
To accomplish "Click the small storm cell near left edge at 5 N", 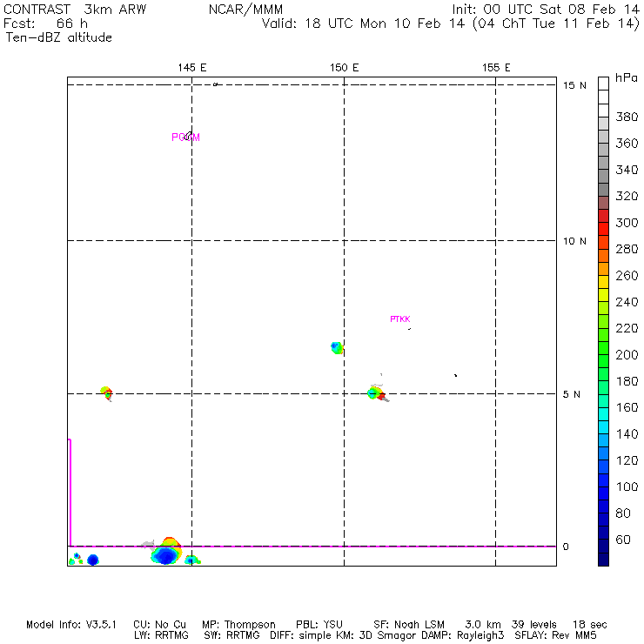I will [107, 393].
